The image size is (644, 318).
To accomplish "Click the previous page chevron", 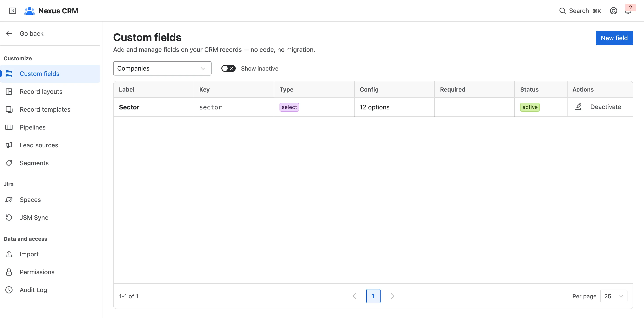I will click(354, 296).
